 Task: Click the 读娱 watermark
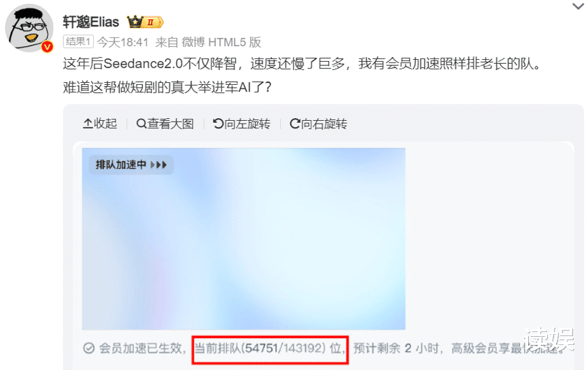click(x=550, y=339)
